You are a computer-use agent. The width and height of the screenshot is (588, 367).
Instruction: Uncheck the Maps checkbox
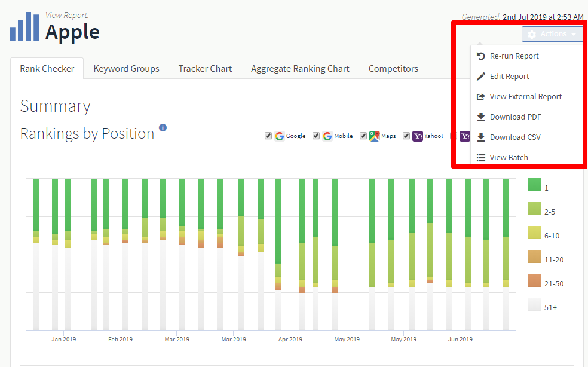point(363,136)
